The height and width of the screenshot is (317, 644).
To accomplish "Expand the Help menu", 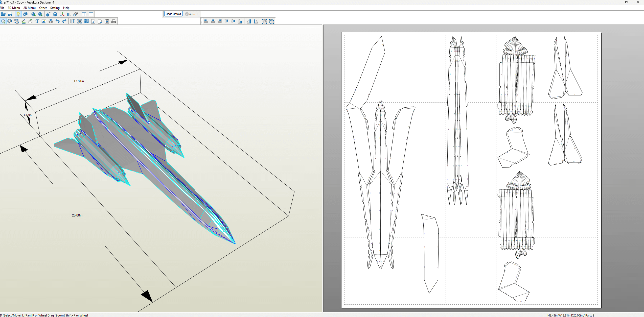I will pyautogui.click(x=66, y=8).
